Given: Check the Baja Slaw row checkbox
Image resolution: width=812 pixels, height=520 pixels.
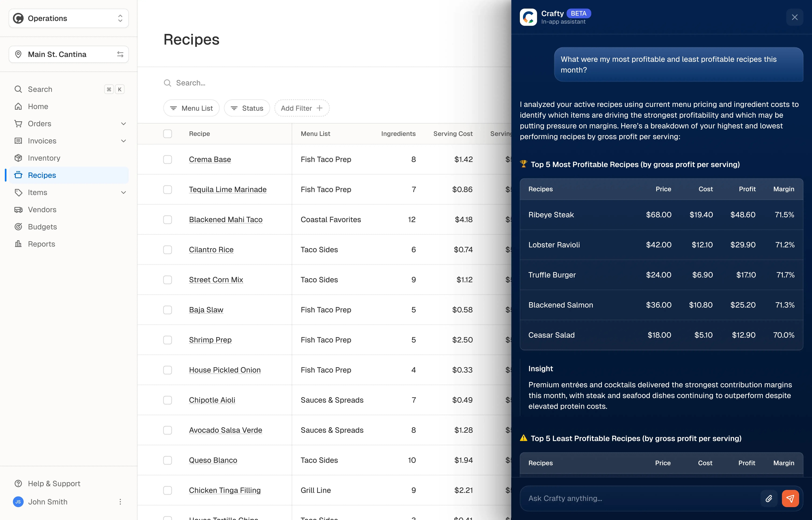Looking at the screenshot, I should click(x=167, y=310).
